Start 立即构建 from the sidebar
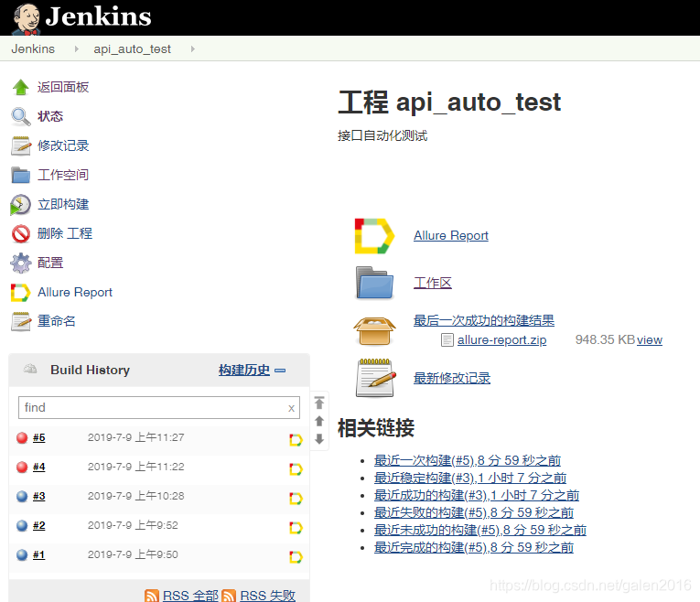700x602 pixels. pyautogui.click(x=63, y=204)
